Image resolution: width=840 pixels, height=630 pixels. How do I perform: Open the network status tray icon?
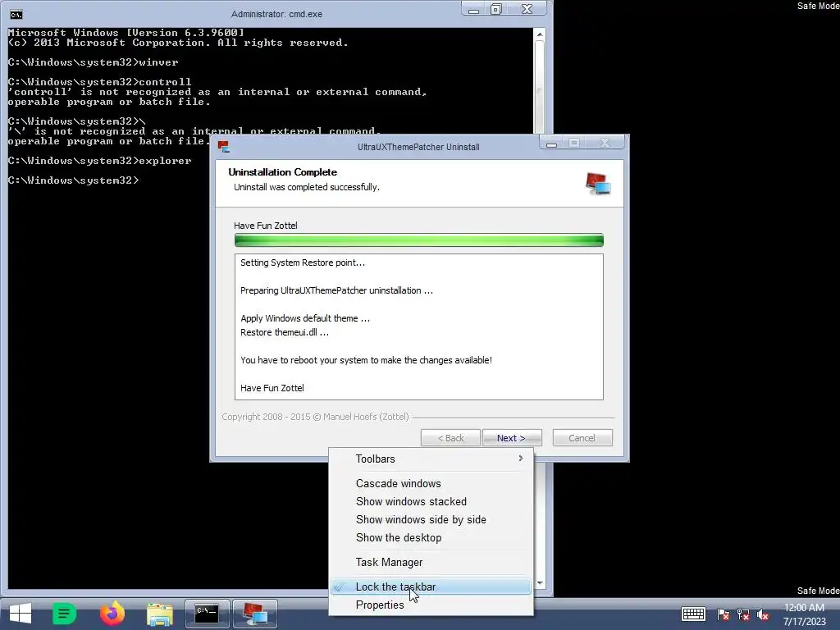[x=743, y=614]
